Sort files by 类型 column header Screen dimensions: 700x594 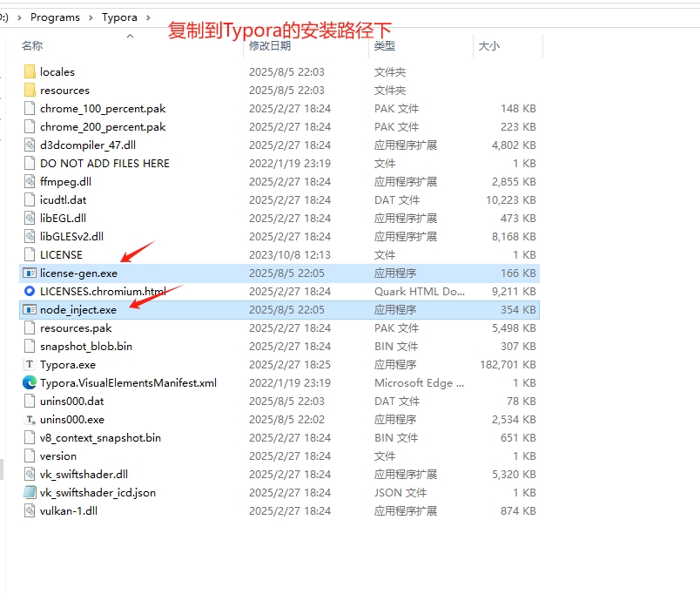(x=385, y=45)
